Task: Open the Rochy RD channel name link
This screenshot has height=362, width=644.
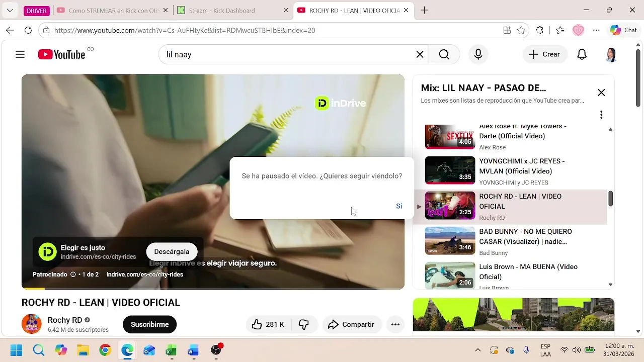Action: (x=65, y=320)
